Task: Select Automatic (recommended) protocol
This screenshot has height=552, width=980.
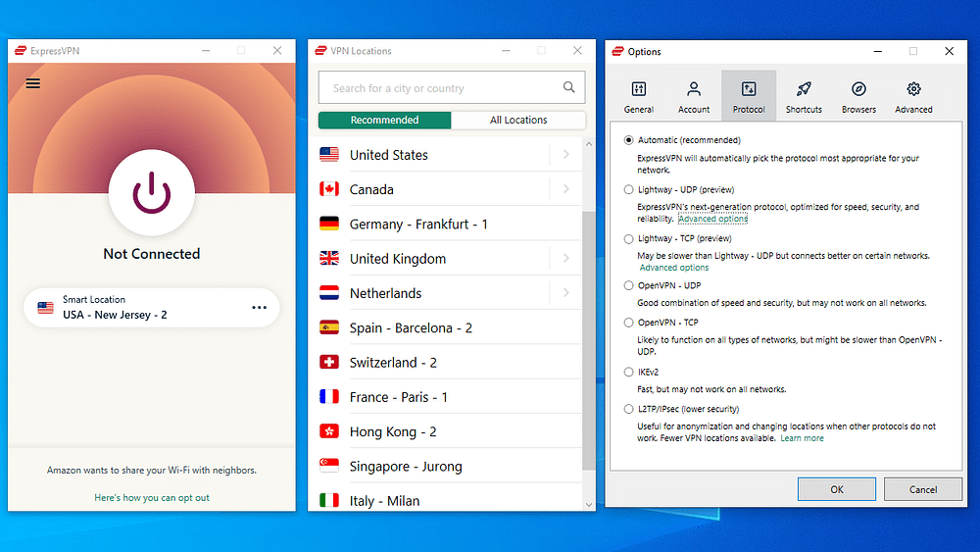Action: click(x=628, y=140)
